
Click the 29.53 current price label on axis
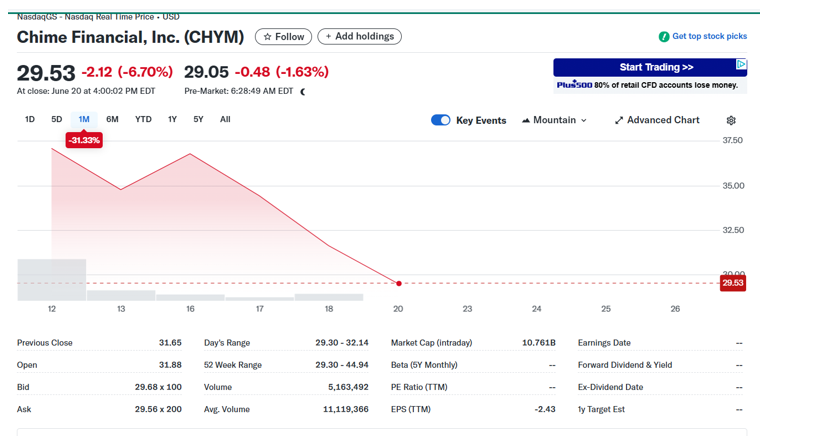coord(733,283)
